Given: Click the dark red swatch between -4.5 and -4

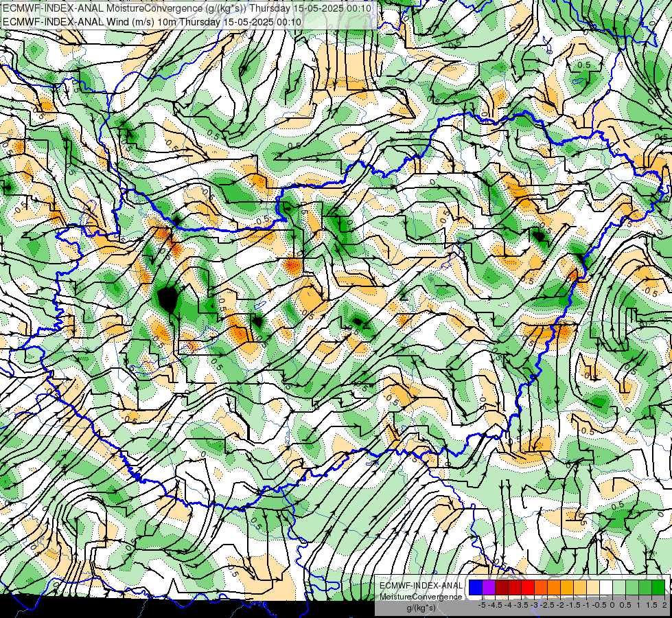Looking at the screenshot, I should (x=502, y=587).
